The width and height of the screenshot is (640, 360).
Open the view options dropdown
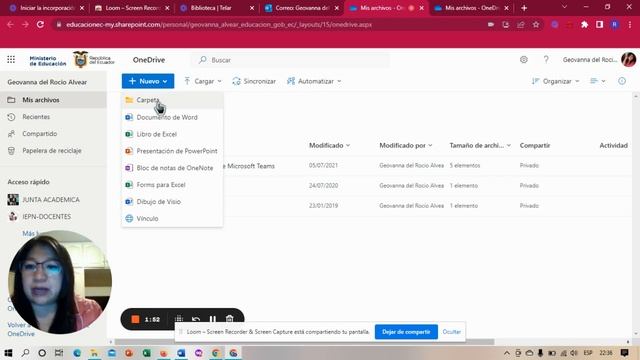598,81
